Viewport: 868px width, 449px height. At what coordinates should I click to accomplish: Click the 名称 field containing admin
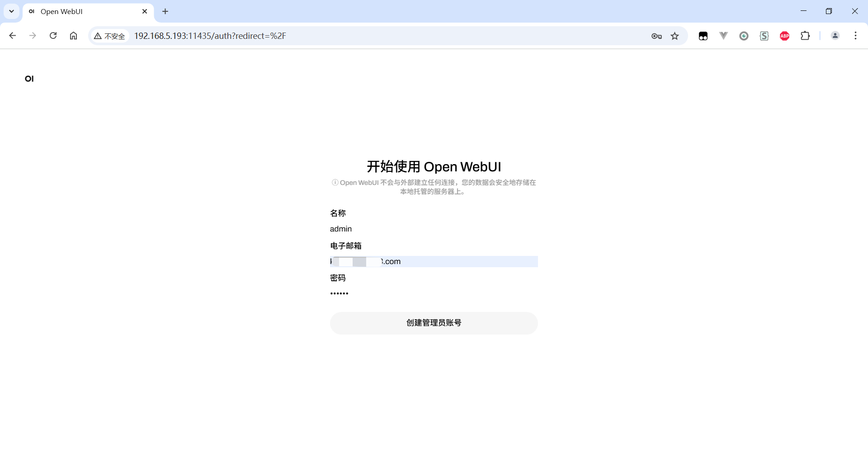tap(434, 229)
